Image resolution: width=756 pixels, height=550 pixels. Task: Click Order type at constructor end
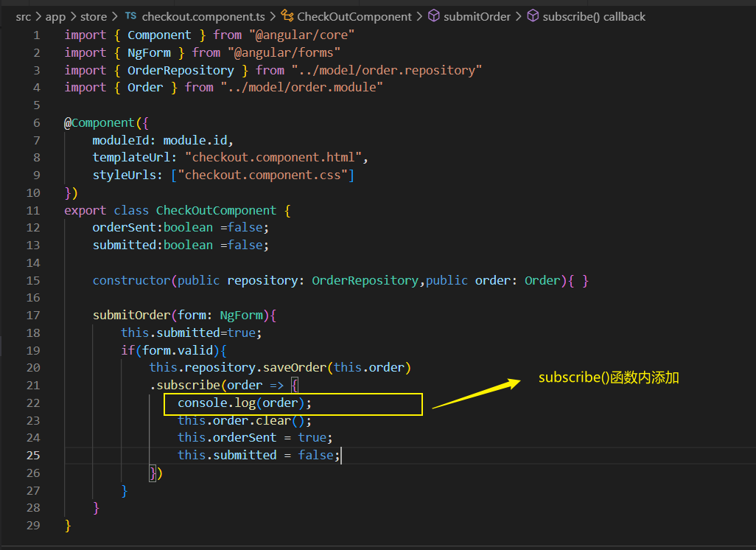point(542,281)
